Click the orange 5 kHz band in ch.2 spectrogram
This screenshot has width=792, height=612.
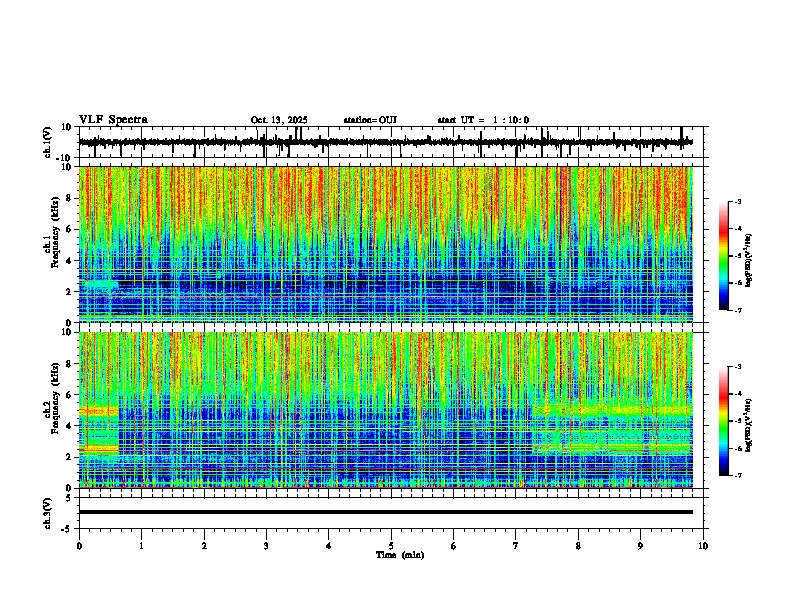(99, 412)
